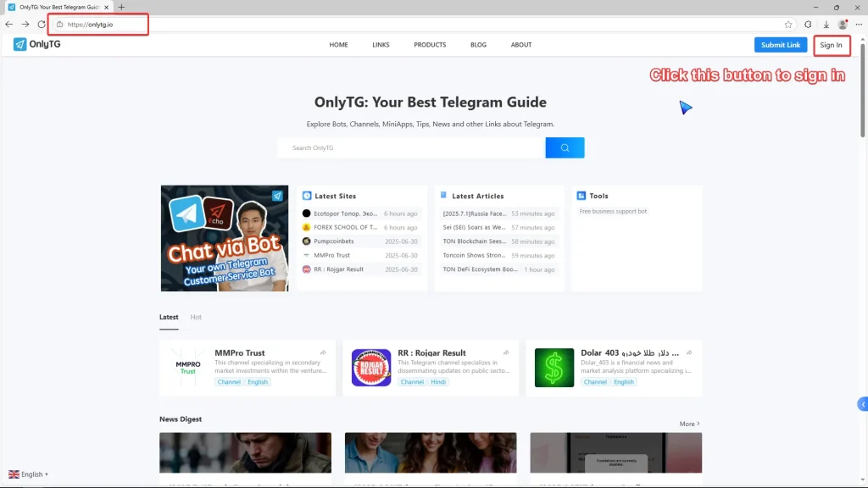Click the Tools section icon
This screenshot has height=488, width=868.
coord(581,196)
